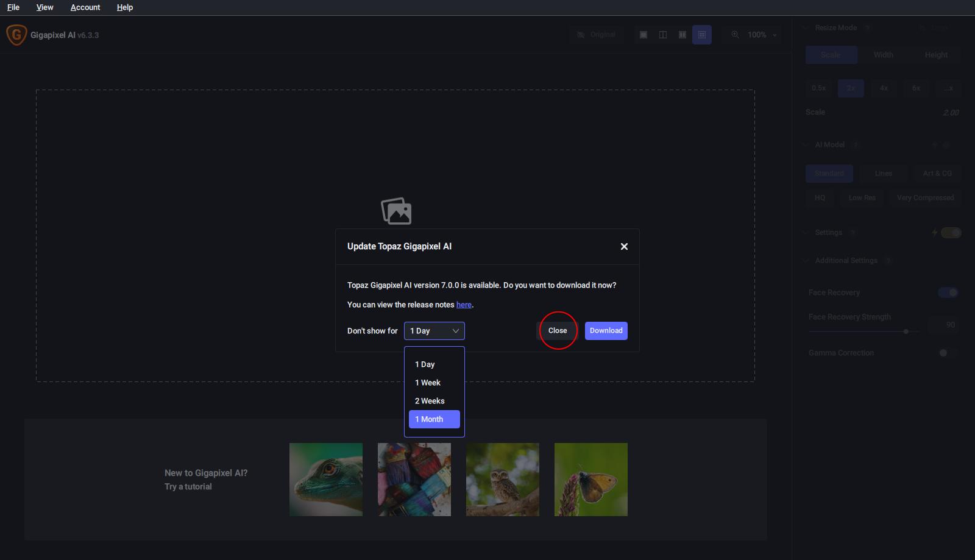Collapse the Additional Settings section
This screenshot has height=560, width=975.
[x=806, y=261]
